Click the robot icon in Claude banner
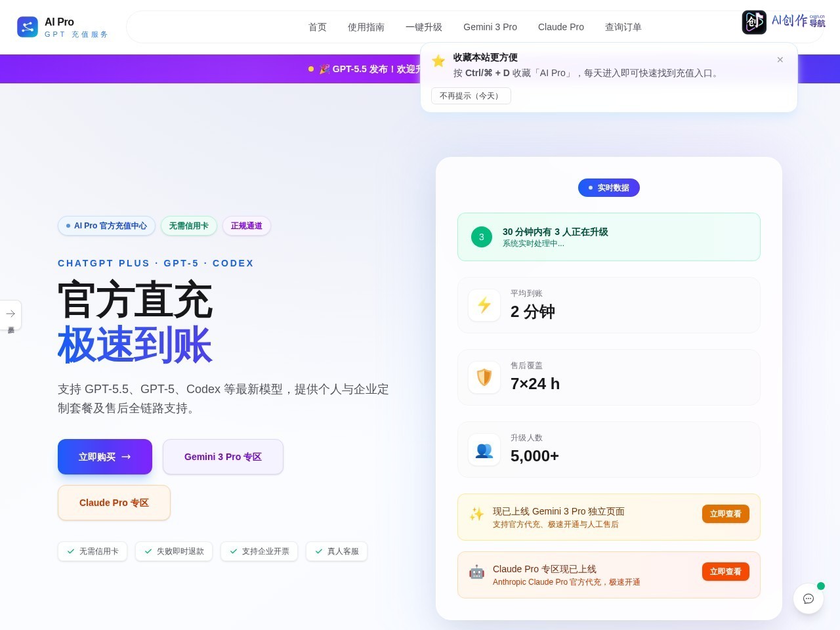Screen dimensions: 840x630 click(x=476, y=572)
